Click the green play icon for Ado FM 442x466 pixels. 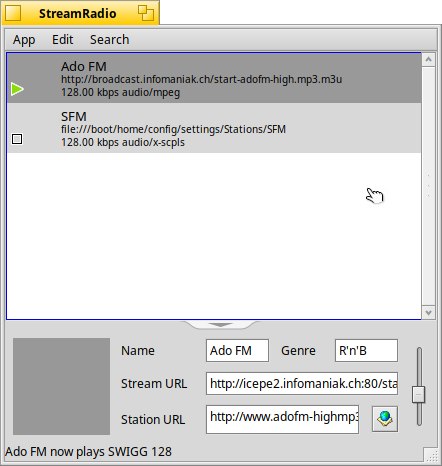[17, 89]
